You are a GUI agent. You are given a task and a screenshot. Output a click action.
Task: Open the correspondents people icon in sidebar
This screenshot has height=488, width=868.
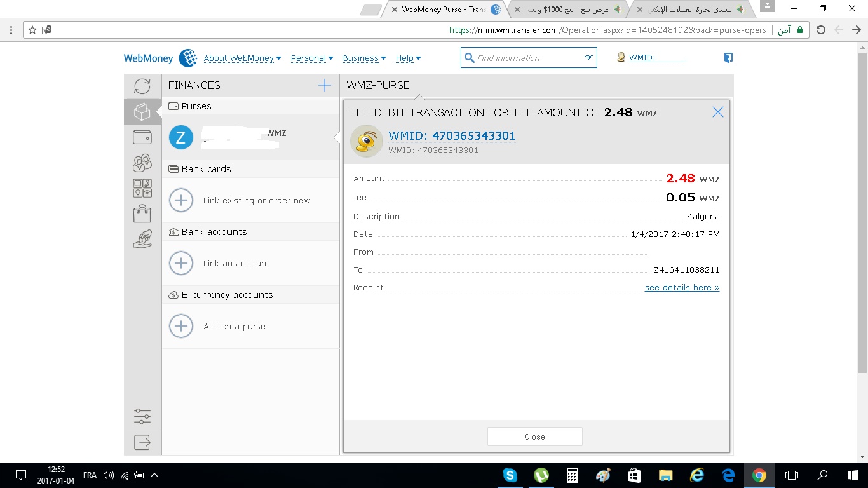click(x=142, y=163)
